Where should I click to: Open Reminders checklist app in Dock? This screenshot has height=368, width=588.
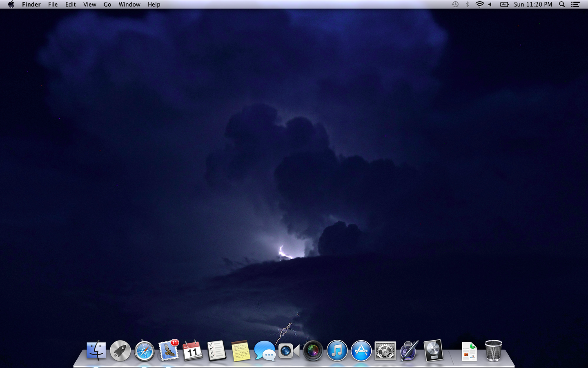216,351
